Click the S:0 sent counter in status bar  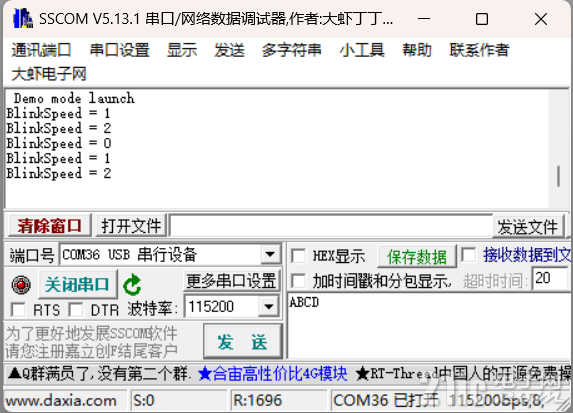144,401
